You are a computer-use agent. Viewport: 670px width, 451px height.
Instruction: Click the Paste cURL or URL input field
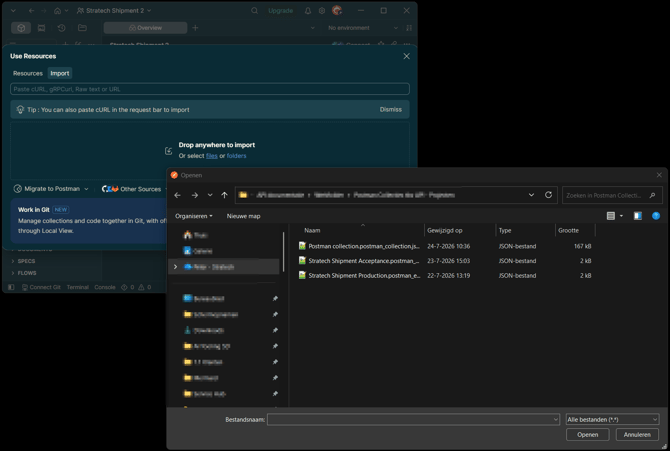click(210, 89)
